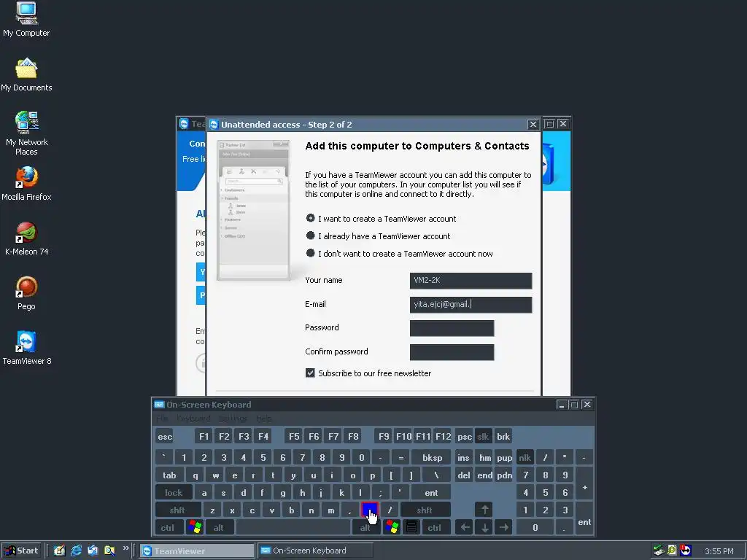This screenshot has width=747, height=560.
Task: Click the E-mail input field
Action: [x=471, y=305]
